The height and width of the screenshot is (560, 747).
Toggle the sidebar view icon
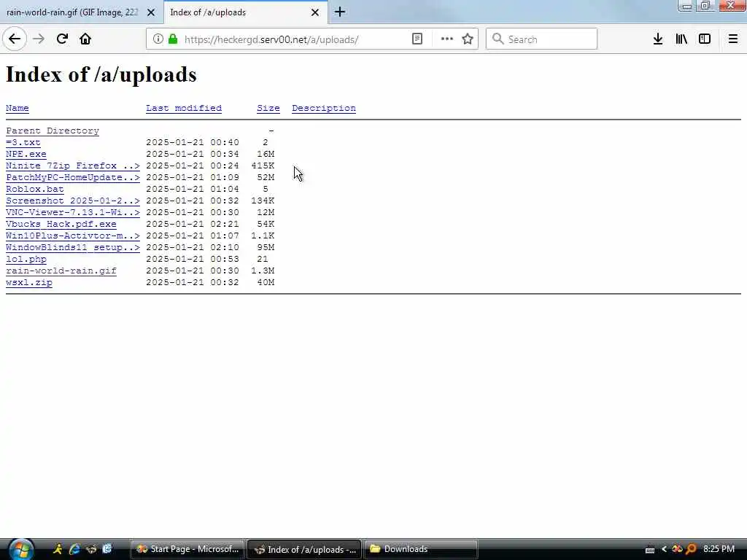point(705,39)
